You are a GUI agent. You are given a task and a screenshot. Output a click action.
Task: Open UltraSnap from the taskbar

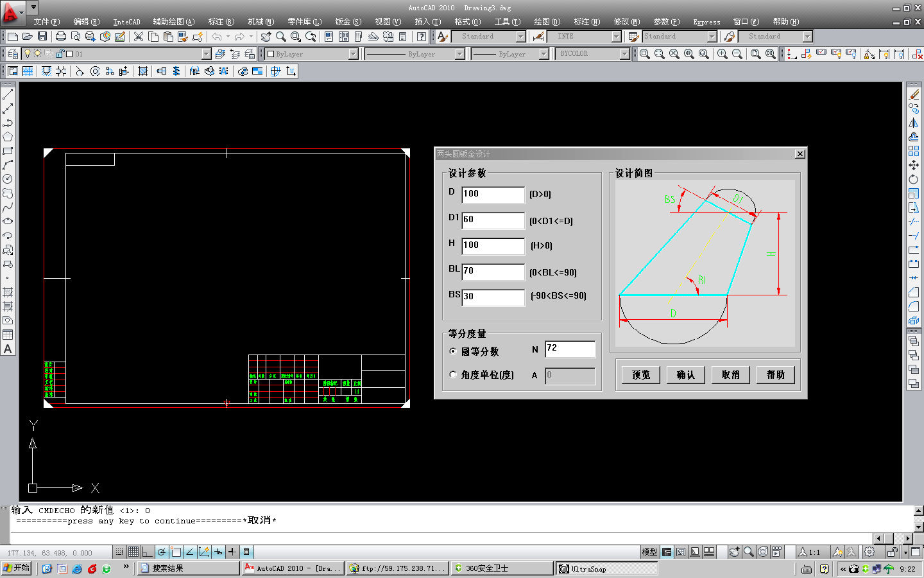coord(606,568)
